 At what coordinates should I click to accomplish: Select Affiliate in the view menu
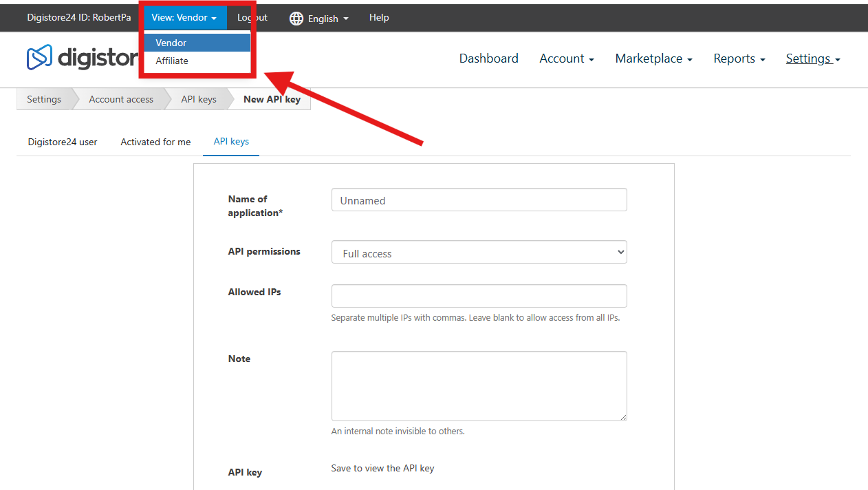tap(197, 61)
